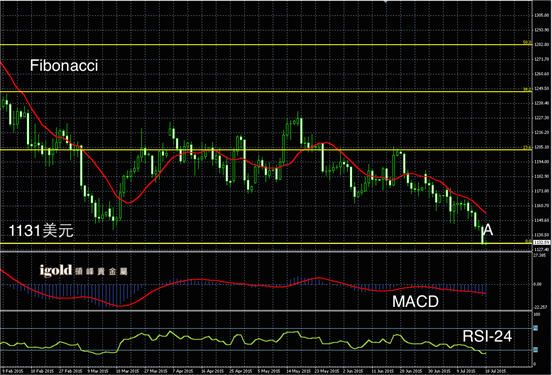Viewport: 552px width, 375px height.
Task: Click the Fibonacci label text
Action: 64,66
